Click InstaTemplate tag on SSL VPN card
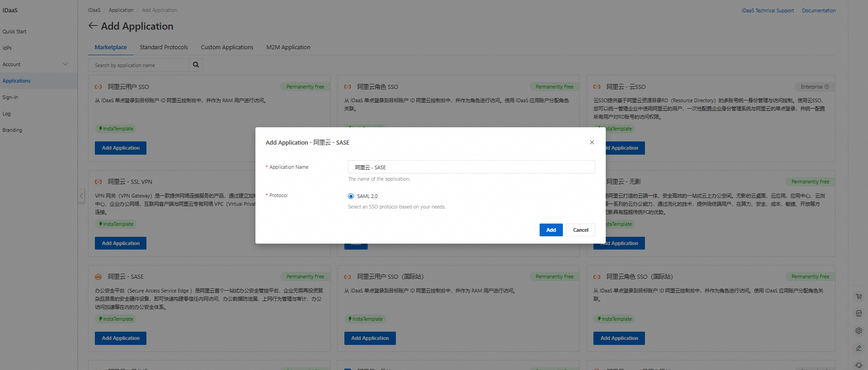868x370 pixels. (116, 224)
